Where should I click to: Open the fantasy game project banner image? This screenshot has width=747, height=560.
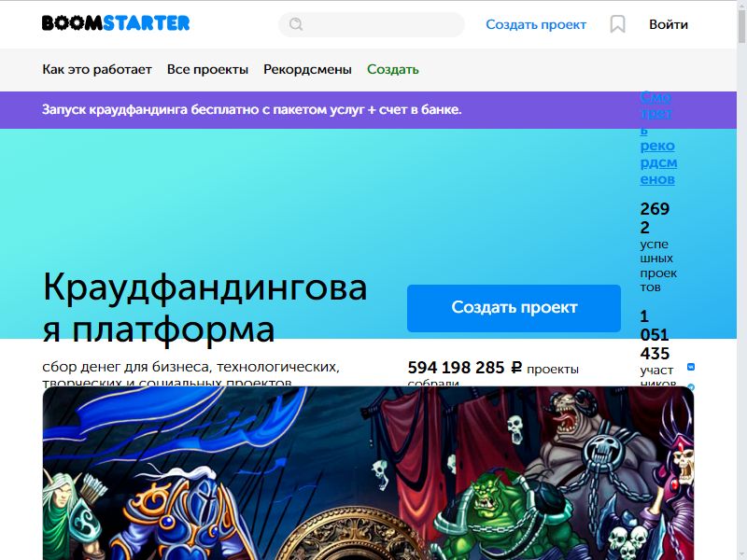368,473
